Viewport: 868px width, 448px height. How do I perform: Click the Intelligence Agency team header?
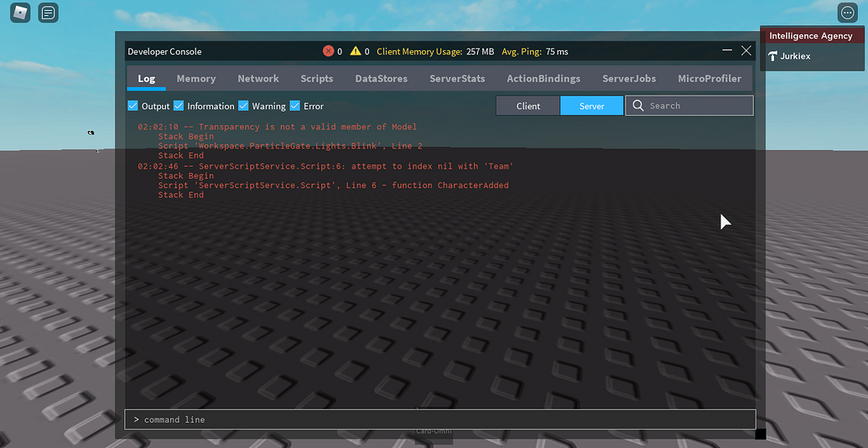click(x=812, y=36)
